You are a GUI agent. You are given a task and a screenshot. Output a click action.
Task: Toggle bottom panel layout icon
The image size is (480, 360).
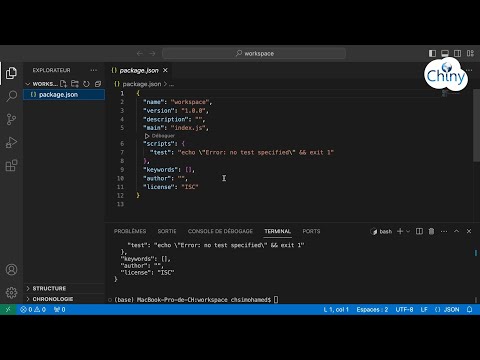445,53
